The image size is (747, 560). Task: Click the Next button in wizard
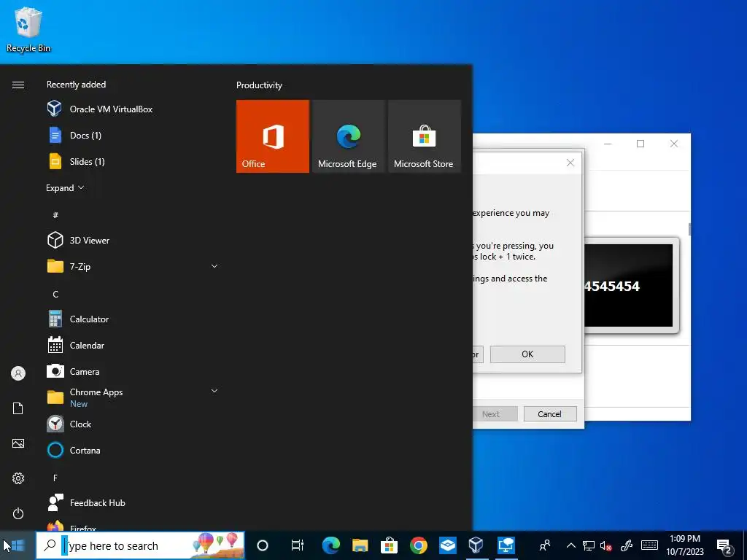coord(495,414)
